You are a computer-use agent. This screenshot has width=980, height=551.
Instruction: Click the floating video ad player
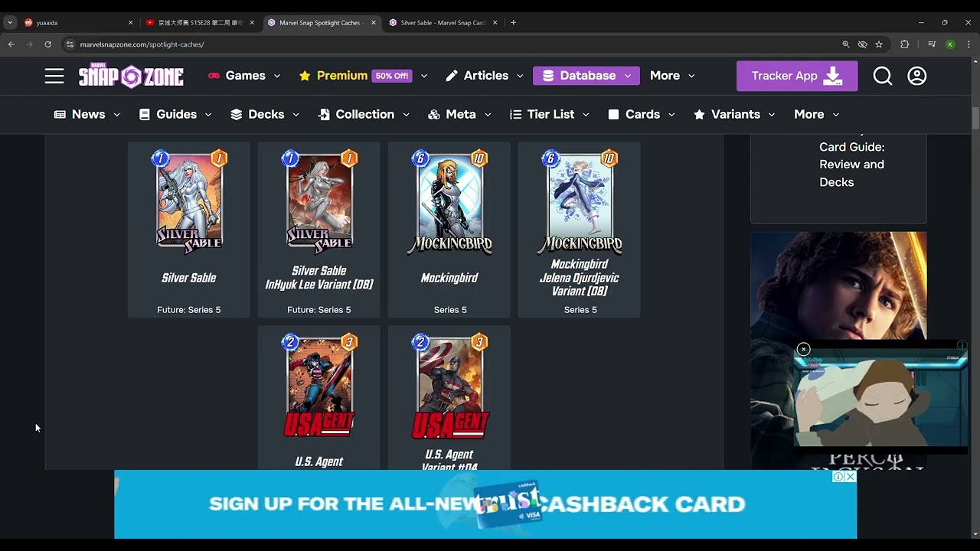(880, 398)
